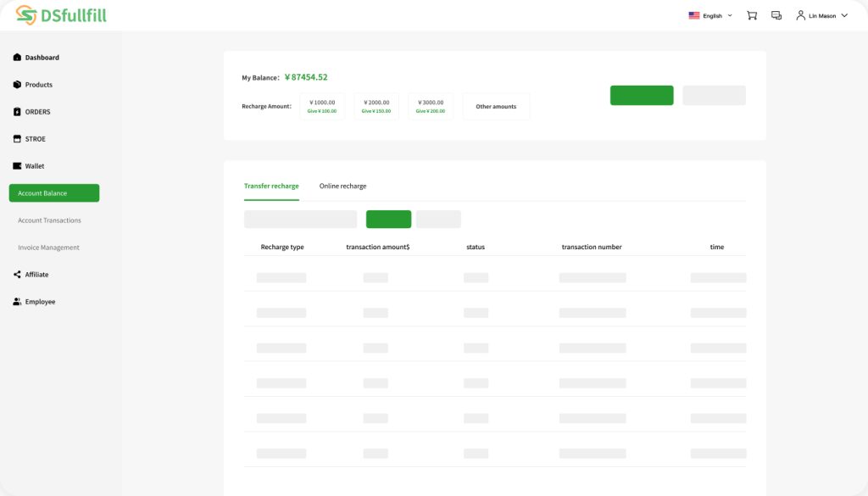This screenshot has height=496, width=868.
Task: Click the Dashboard home icon
Action: click(17, 58)
